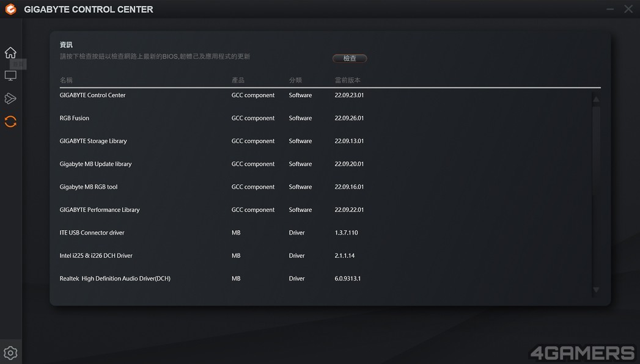
Task: Click version 22.09.13.01
Action: (x=349, y=141)
